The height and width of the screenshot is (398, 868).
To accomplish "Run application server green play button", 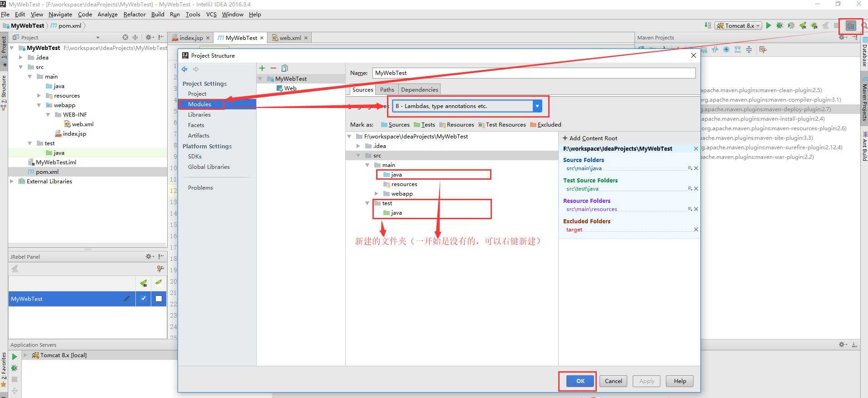I will [14, 357].
